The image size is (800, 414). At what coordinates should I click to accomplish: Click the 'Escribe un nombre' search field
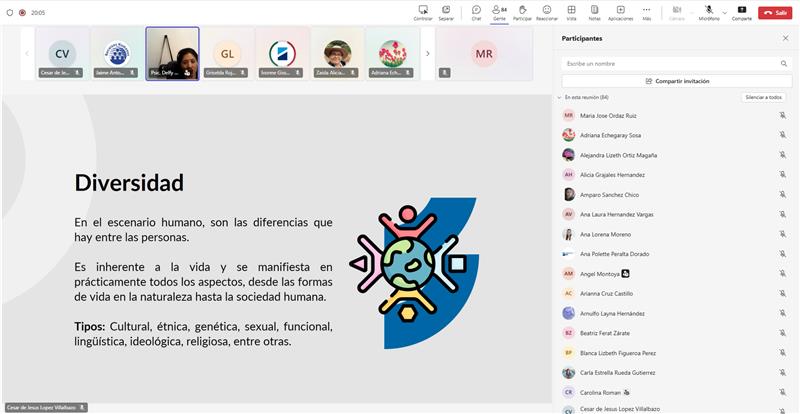pyautogui.click(x=670, y=63)
